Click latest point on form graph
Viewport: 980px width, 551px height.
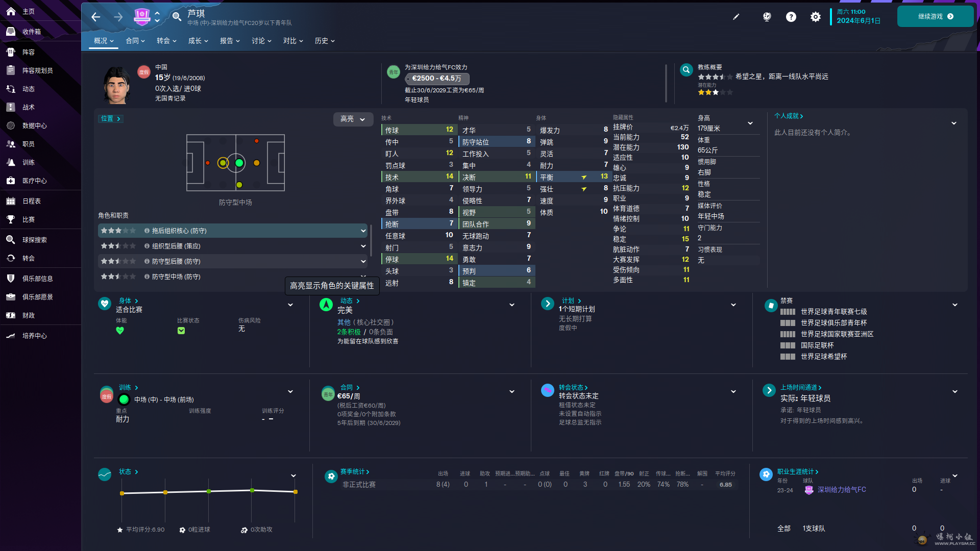point(296,492)
